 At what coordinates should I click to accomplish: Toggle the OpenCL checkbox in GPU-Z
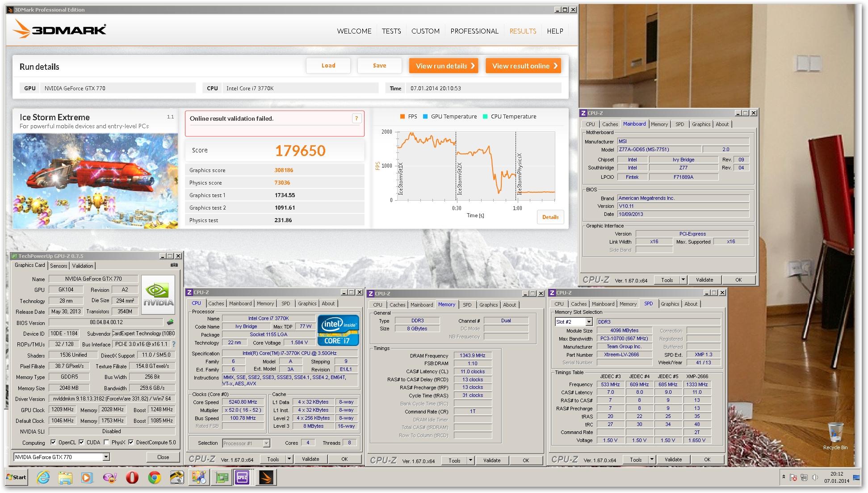pos(53,442)
